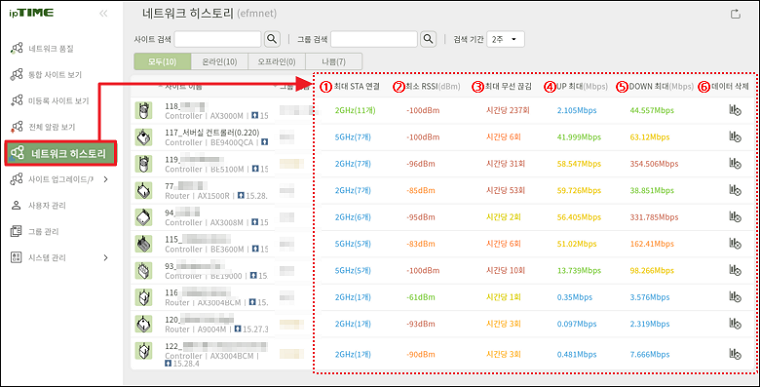This screenshot has width=760, height=387.
Task: Click the device icon of 94_ site
Action: point(143,217)
